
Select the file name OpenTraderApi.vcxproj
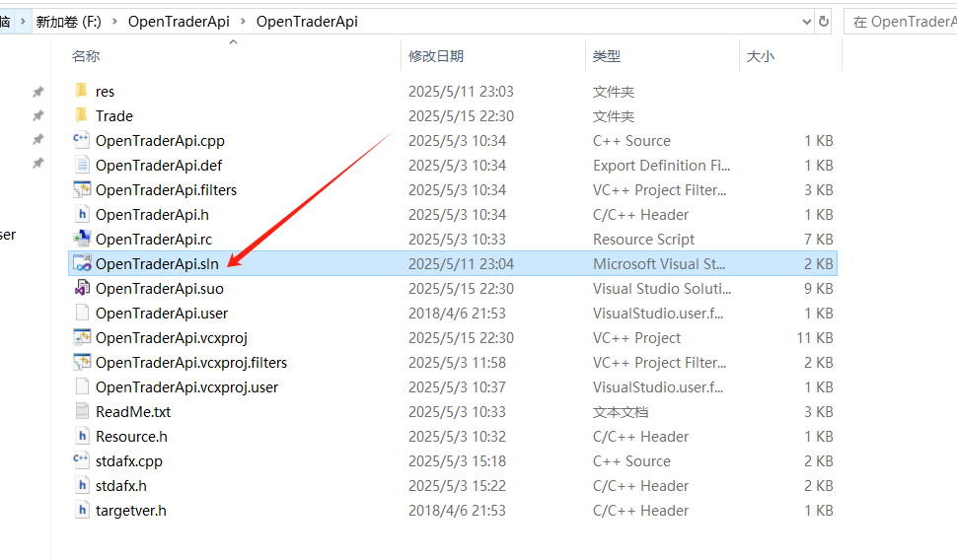point(172,337)
